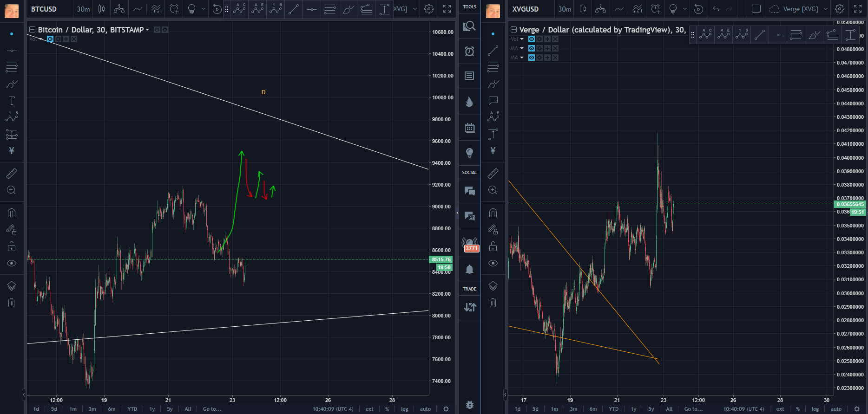Viewport: 868px width, 414px height.
Task: Select 5d range on BTCUSD chart
Action: point(54,409)
